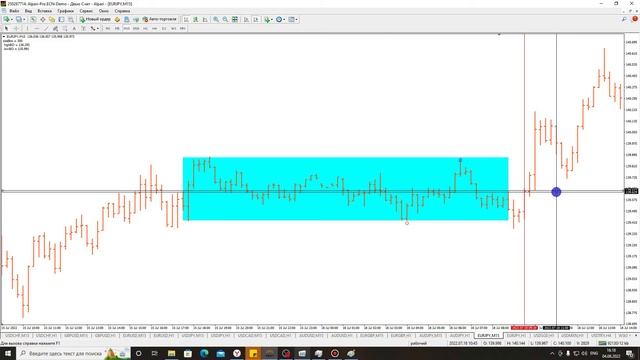The height and width of the screenshot is (360, 640).
Task: Open the Вставка menu
Action: coord(44,11)
